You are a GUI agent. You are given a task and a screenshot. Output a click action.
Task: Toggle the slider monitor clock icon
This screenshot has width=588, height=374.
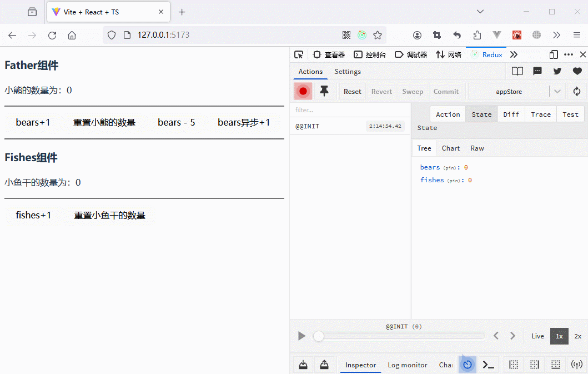[x=468, y=365]
